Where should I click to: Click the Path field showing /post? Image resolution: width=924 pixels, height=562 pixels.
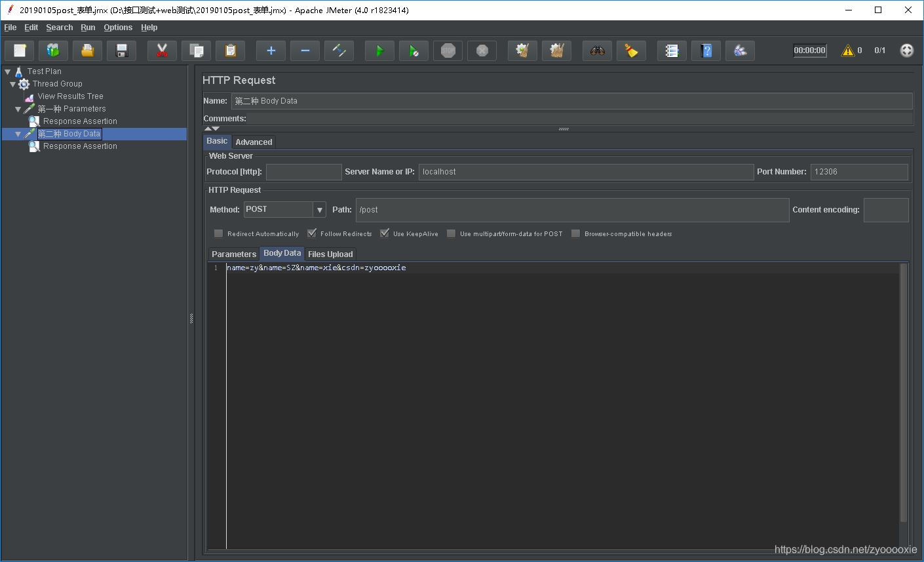click(x=572, y=210)
